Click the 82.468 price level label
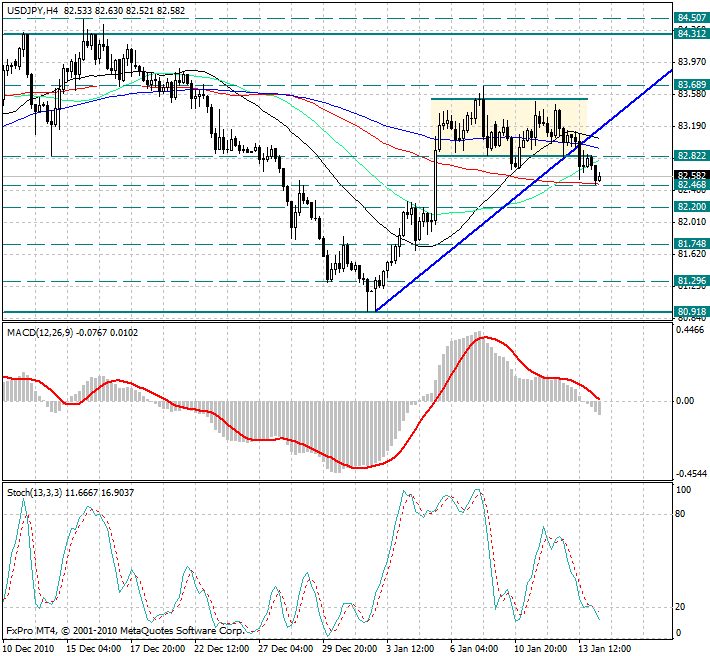The image size is (710, 656). point(691,185)
